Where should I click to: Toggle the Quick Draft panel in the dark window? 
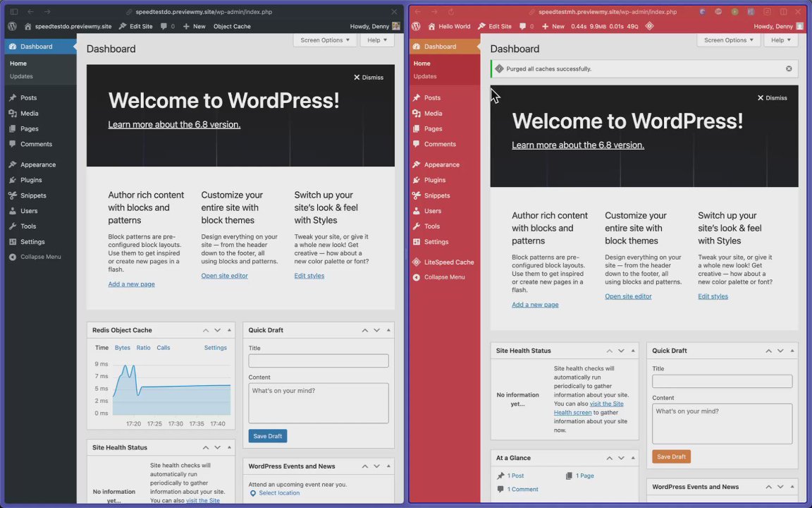(x=388, y=330)
